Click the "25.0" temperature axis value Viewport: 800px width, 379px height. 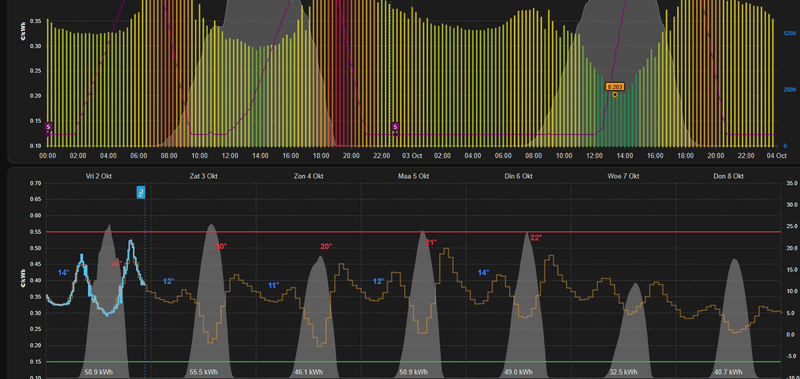click(792, 226)
